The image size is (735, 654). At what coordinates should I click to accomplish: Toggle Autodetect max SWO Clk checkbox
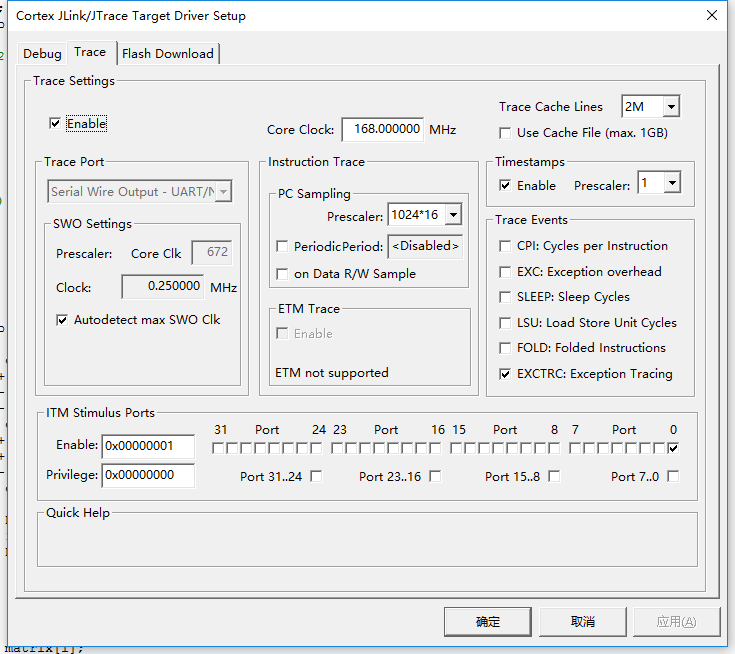pos(62,320)
